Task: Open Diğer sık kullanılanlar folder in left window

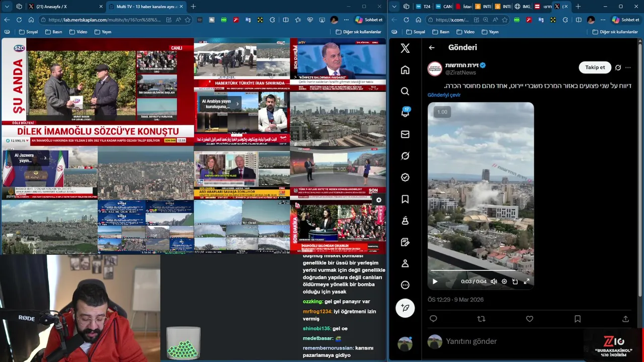Action: (358, 32)
